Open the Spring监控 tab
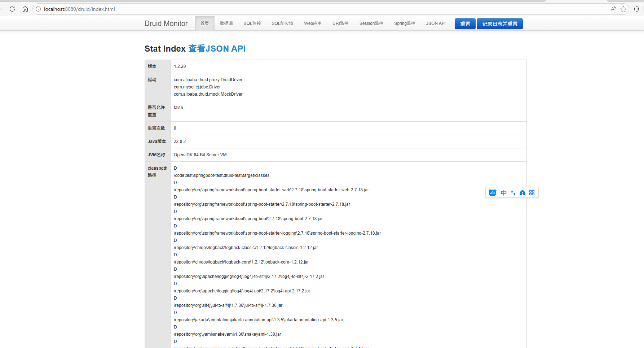 pos(405,23)
